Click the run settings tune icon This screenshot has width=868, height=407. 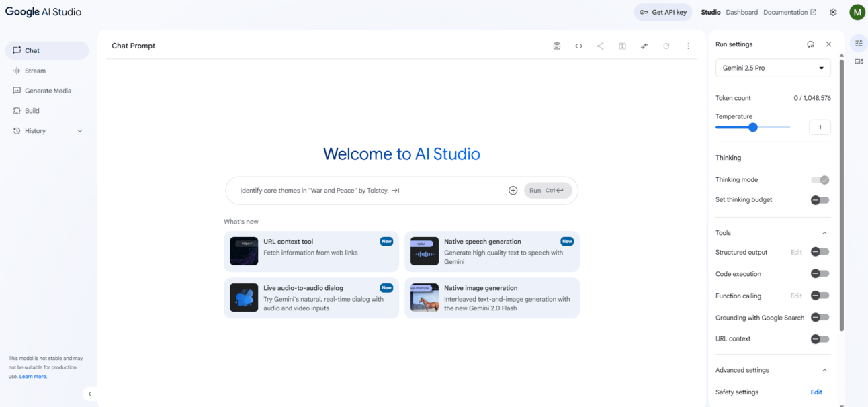coord(859,43)
